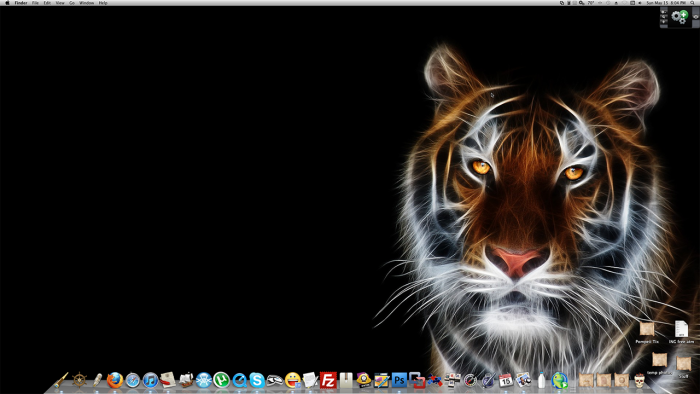The height and width of the screenshot is (394, 700).
Task: Open iTunes from the Dock
Action: pyautogui.click(x=150, y=380)
